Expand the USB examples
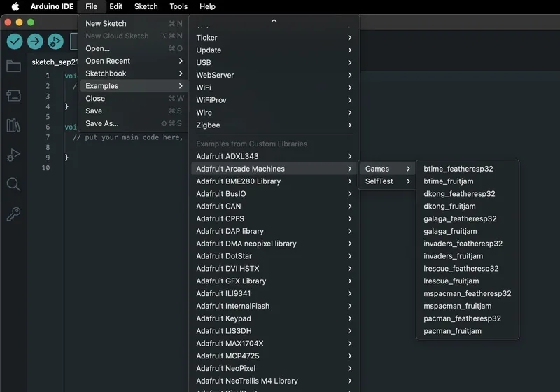This screenshot has height=392, width=560. pyautogui.click(x=274, y=63)
